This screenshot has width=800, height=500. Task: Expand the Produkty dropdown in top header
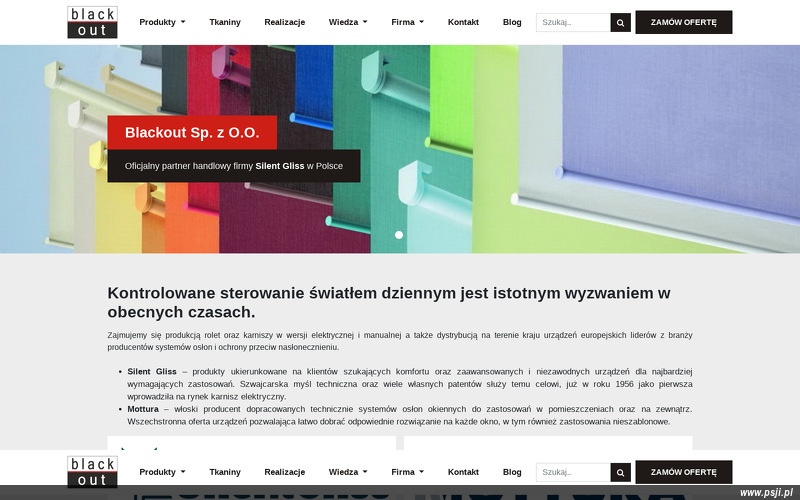point(162,22)
